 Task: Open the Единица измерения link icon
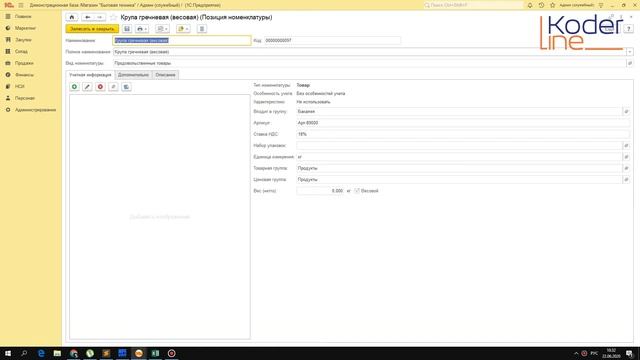[626, 157]
